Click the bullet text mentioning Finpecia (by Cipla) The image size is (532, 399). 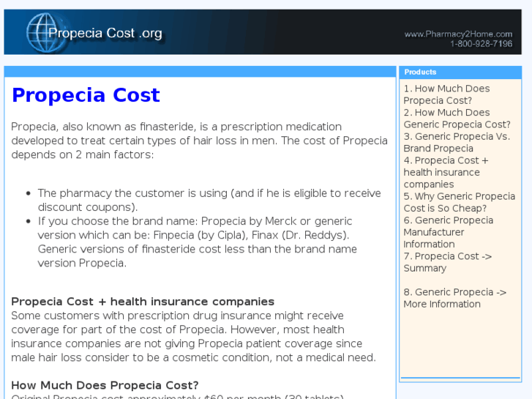(x=197, y=242)
